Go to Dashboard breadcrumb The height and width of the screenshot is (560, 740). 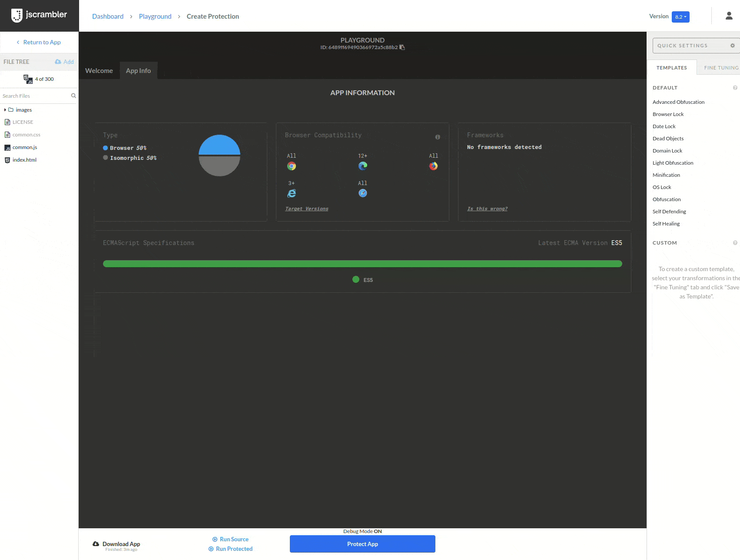click(108, 17)
